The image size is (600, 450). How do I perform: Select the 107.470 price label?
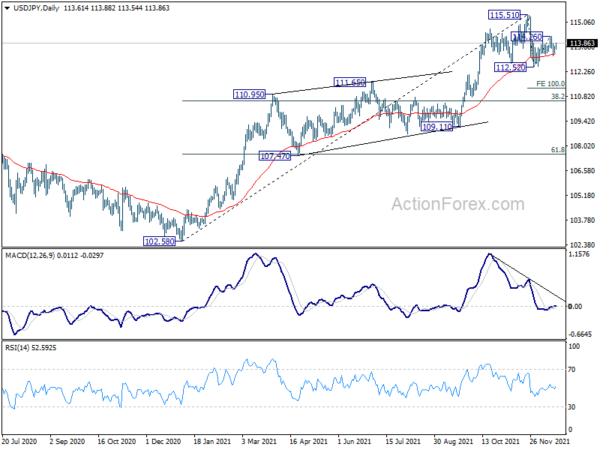(275, 156)
